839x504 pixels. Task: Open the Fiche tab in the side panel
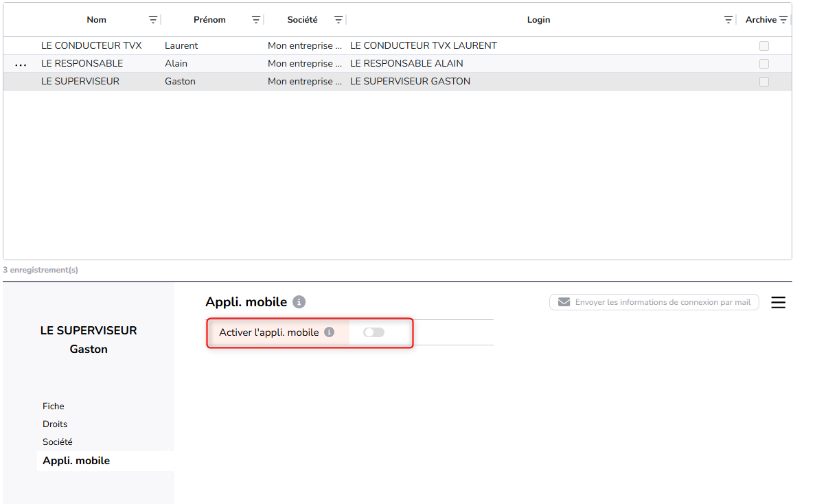point(54,406)
